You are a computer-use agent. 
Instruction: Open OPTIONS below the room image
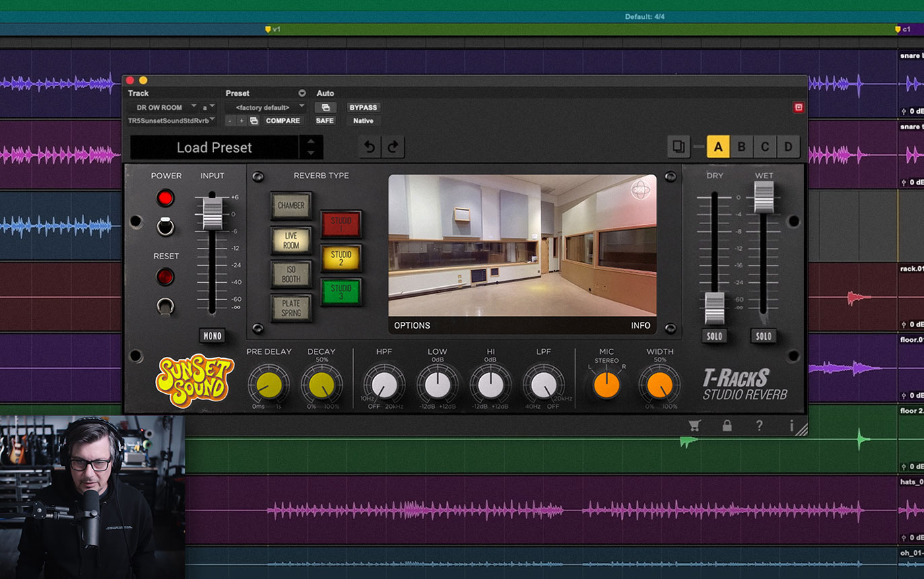[412, 326]
